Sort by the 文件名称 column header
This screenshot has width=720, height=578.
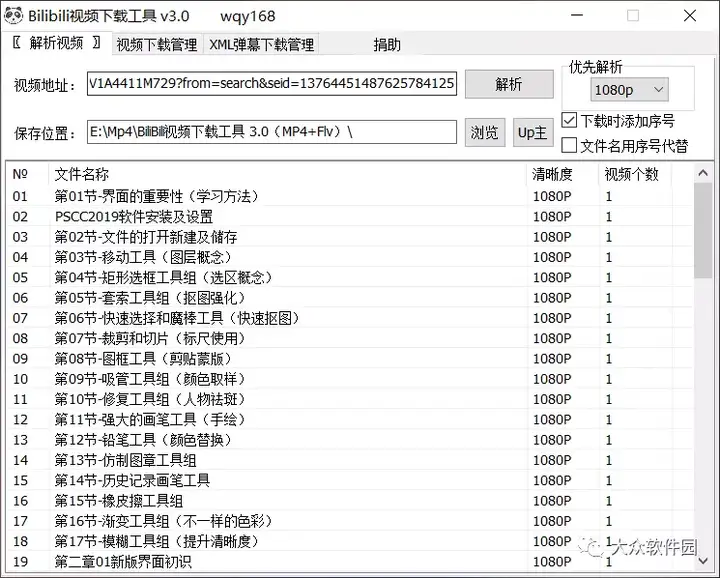pos(287,174)
